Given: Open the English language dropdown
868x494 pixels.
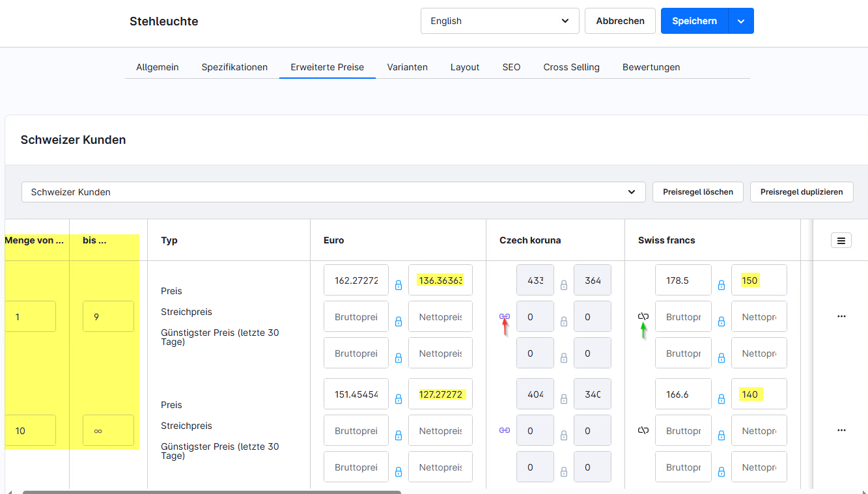Looking at the screenshot, I should 500,21.
